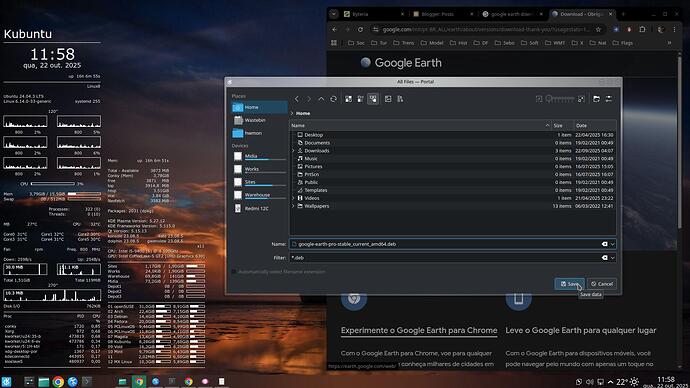690x388 pixels.
Task: Sort by the Name column header
Action: (x=420, y=125)
